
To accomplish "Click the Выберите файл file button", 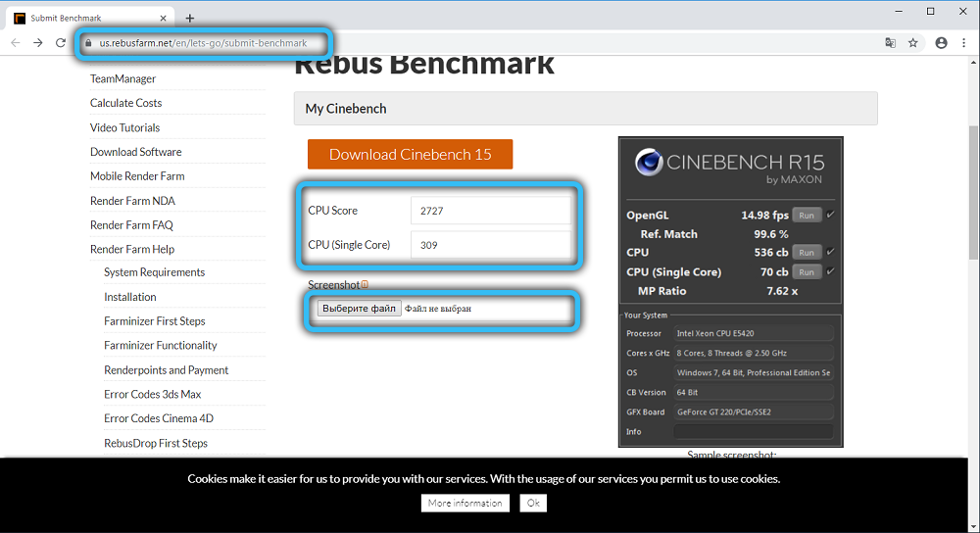I will [x=359, y=309].
